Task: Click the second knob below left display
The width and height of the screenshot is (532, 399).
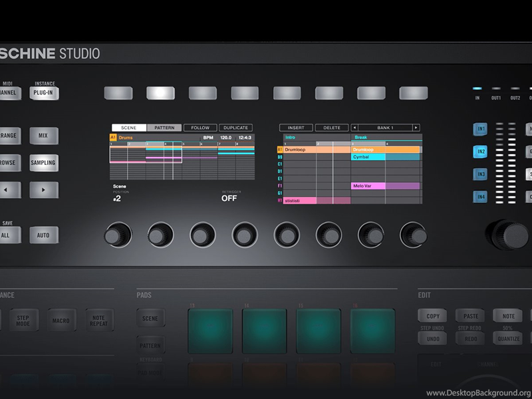Action: point(160,235)
